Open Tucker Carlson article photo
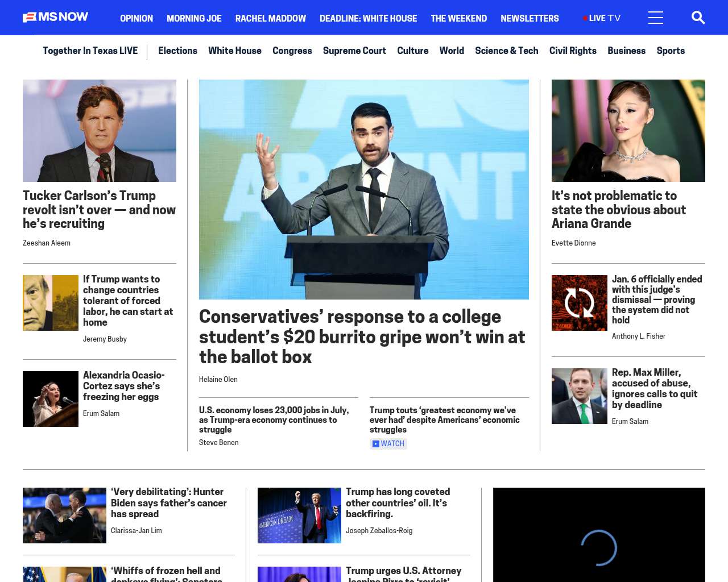Screen dimensions: 728x582 click(x=100, y=131)
